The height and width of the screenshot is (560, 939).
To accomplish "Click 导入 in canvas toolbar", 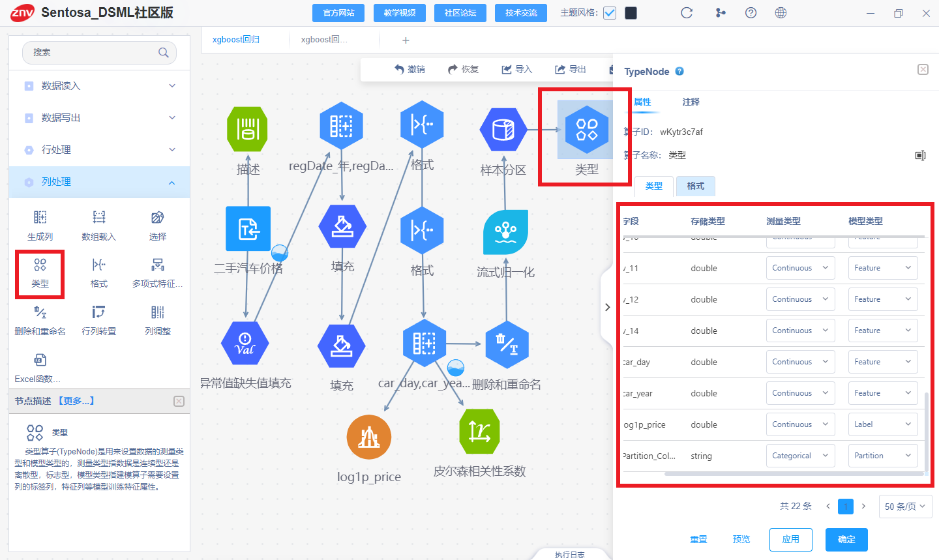I will (516, 69).
